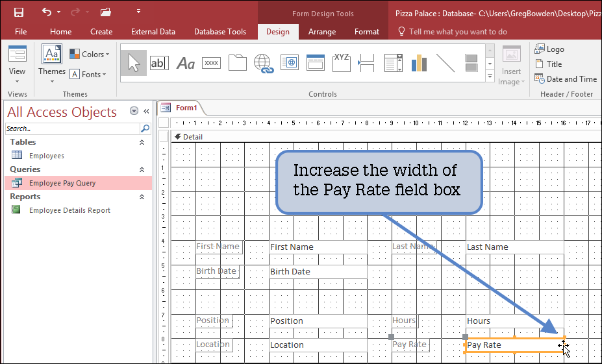Click the Redo arrow icon
The height and width of the screenshot is (364, 602).
pyautogui.click(x=77, y=12)
